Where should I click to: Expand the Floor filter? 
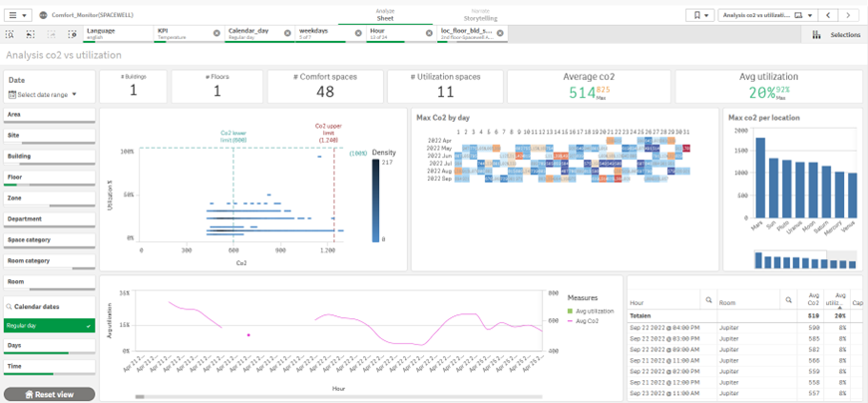click(x=49, y=179)
